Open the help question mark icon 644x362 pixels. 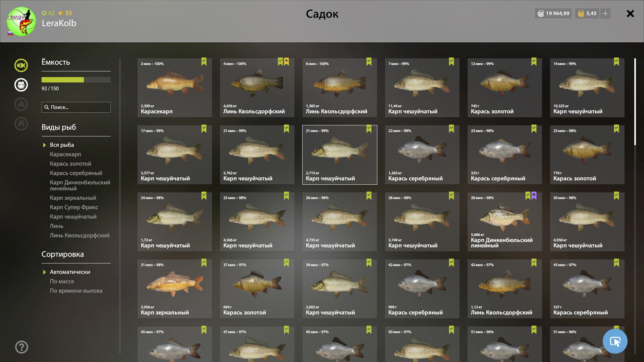pos(21,347)
